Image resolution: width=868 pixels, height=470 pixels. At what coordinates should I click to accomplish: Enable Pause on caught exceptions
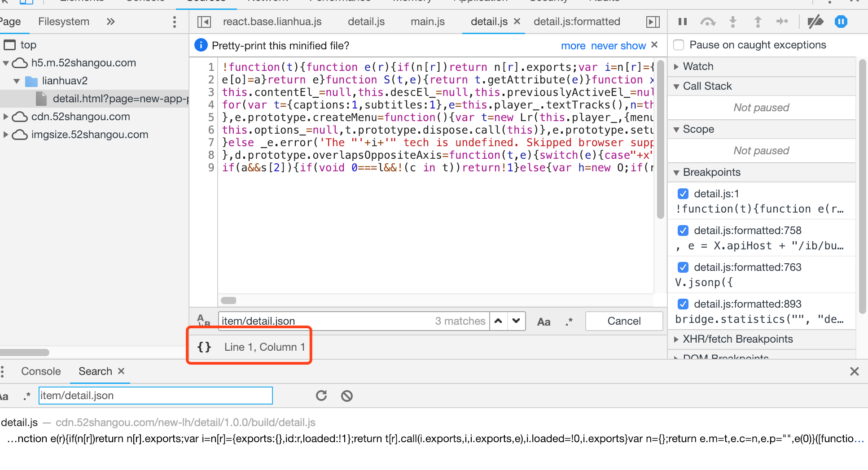click(x=679, y=45)
